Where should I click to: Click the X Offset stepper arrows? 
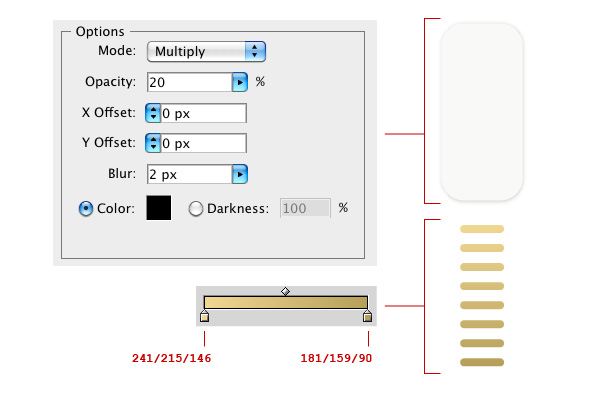tap(153, 113)
